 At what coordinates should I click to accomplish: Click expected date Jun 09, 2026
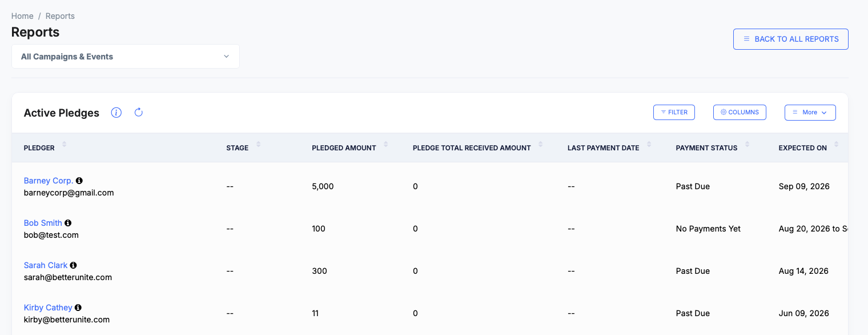803,313
